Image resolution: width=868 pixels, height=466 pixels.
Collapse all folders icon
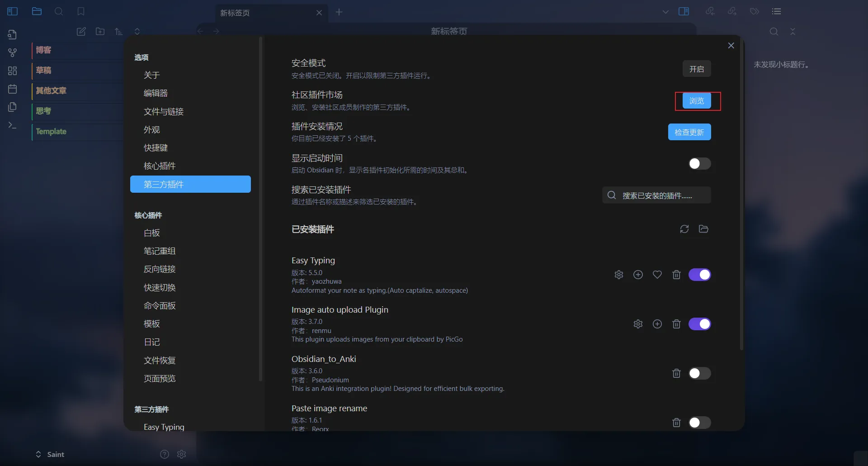137,31
